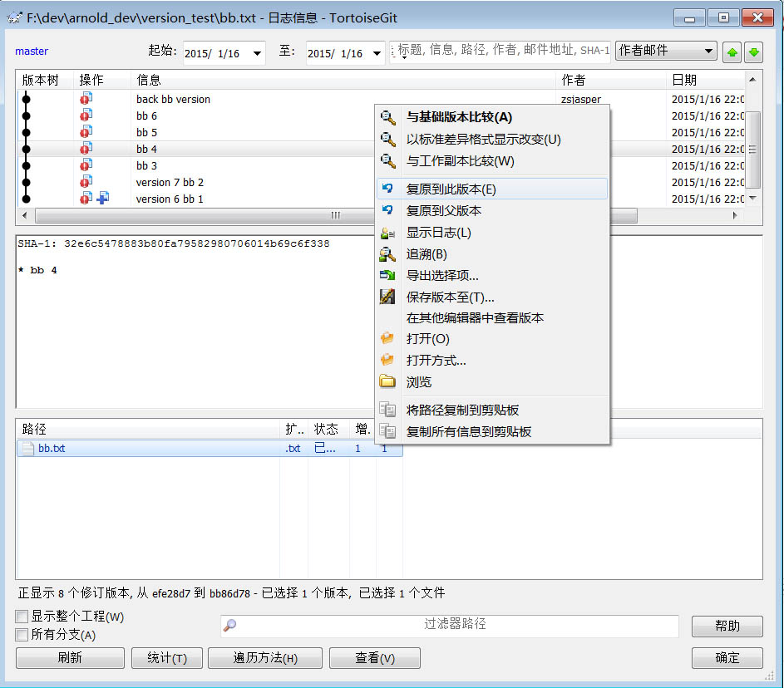The image size is (784, 688).
Task: Click the blame icon beside 追溯(B)
Action: [387, 254]
